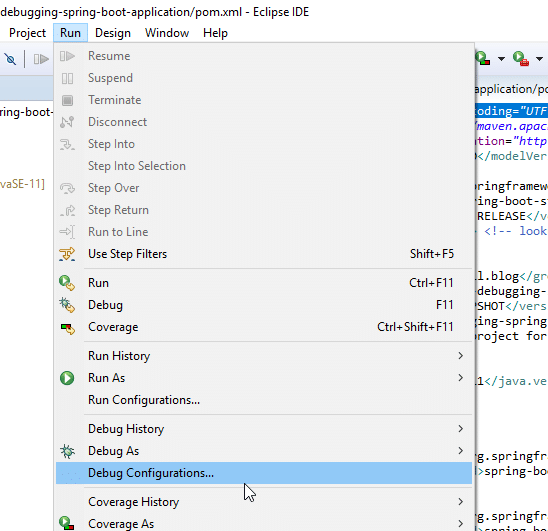Open the Help menu
The width and height of the screenshot is (548, 531).
click(215, 33)
